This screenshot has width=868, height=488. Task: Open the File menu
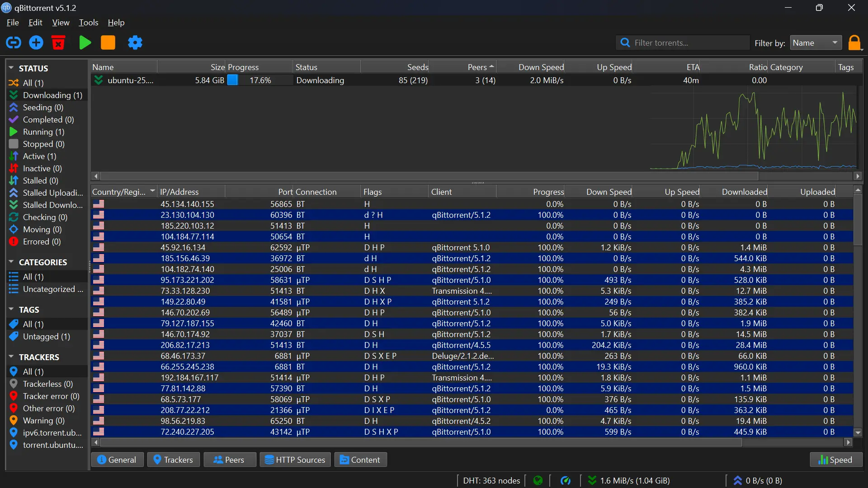click(13, 22)
